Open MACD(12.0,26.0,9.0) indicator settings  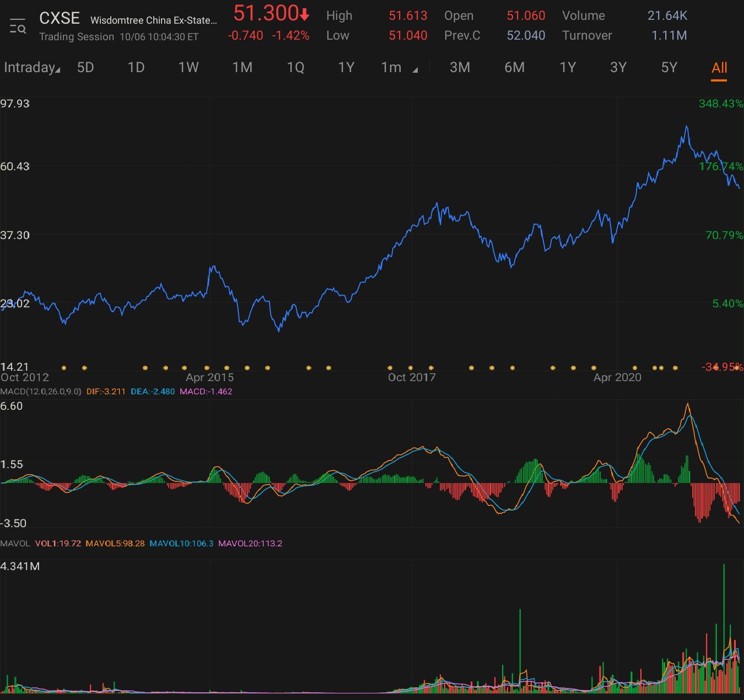tap(41, 391)
